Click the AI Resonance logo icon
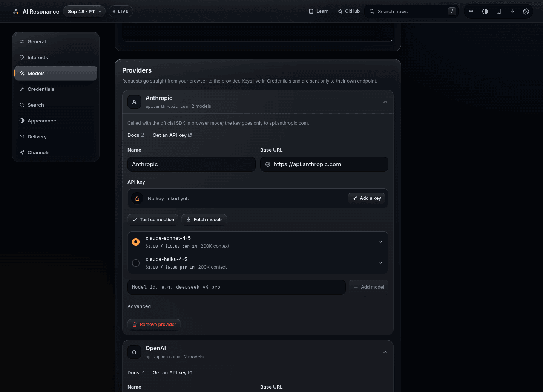 16,11
